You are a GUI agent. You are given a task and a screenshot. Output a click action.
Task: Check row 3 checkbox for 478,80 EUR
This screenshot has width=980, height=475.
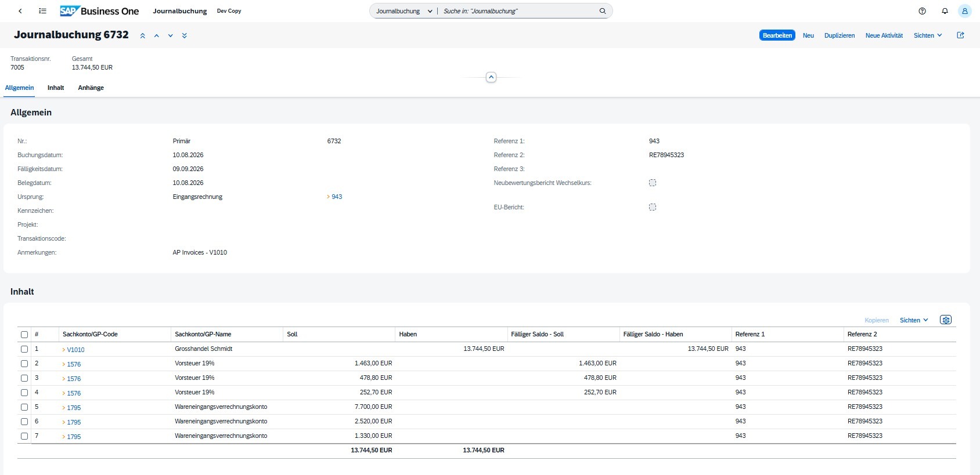pos(24,378)
